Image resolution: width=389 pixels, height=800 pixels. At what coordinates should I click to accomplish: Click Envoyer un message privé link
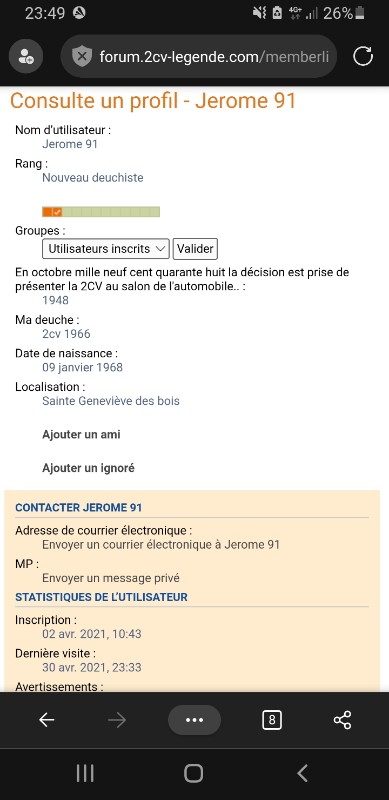click(x=111, y=578)
